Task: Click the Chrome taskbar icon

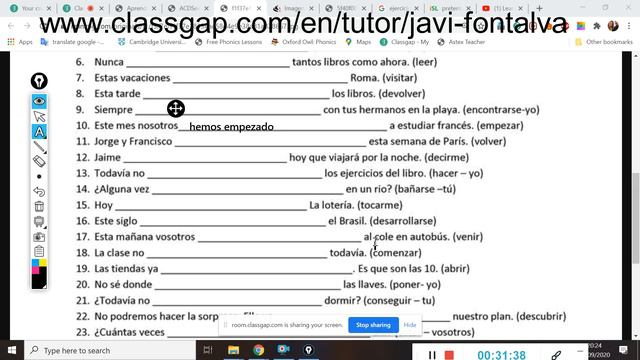Action: tap(258, 350)
